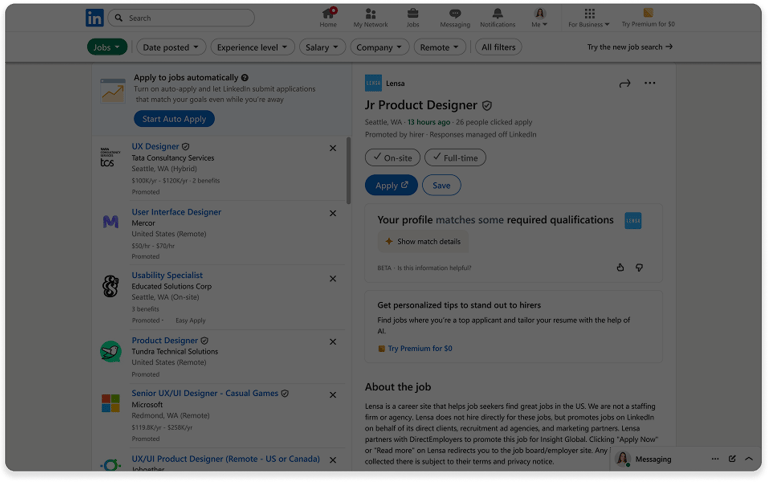Click Educated Solutions Corp logo
The width and height of the screenshot is (768, 482).
click(110, 286)
